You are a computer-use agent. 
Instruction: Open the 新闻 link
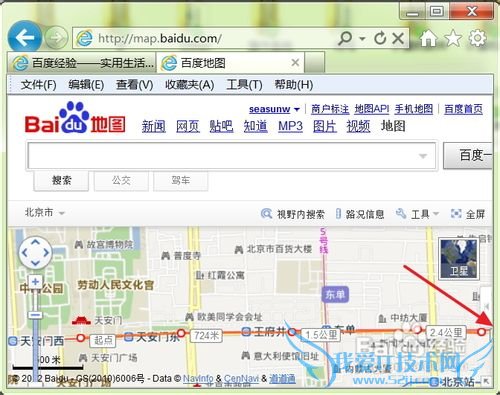[154, 127]
